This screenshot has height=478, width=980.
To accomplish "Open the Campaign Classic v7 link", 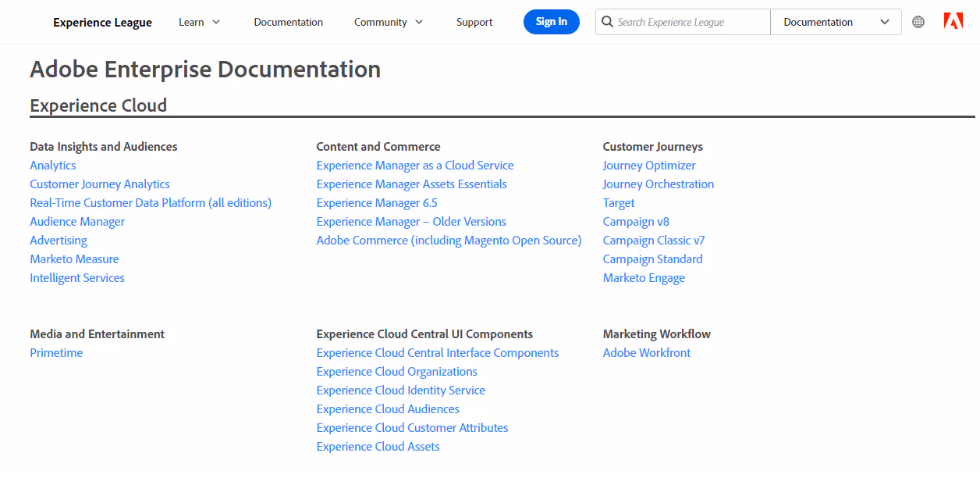I will (654, 241).
